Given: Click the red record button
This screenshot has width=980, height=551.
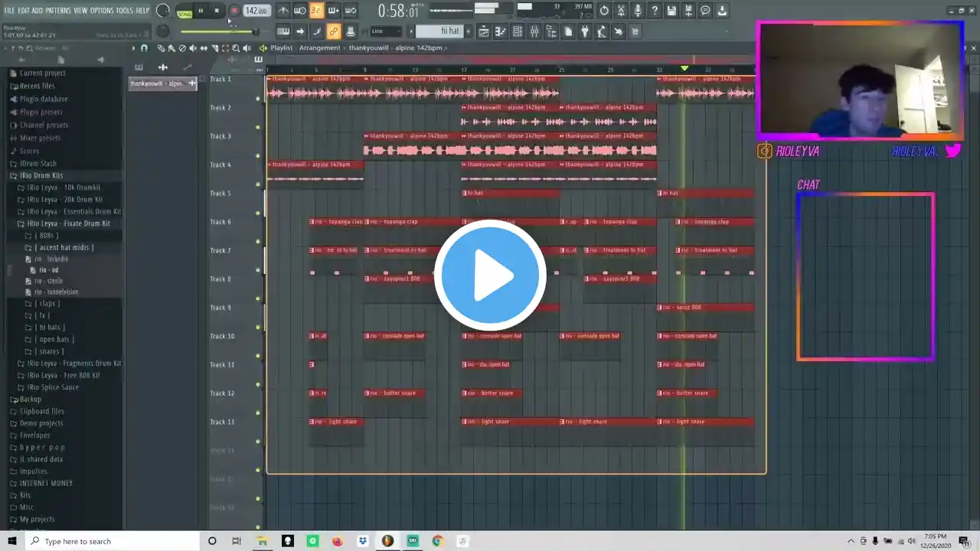Looking at the screenshot, I should [234, 11].
